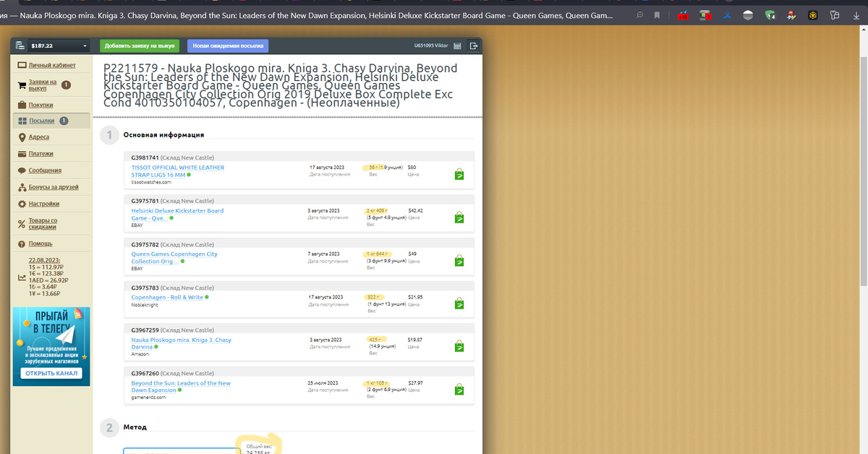This screenshot has width=868, height=454.
Task: Click parcel ID G3967260
Action: [145, 374]
